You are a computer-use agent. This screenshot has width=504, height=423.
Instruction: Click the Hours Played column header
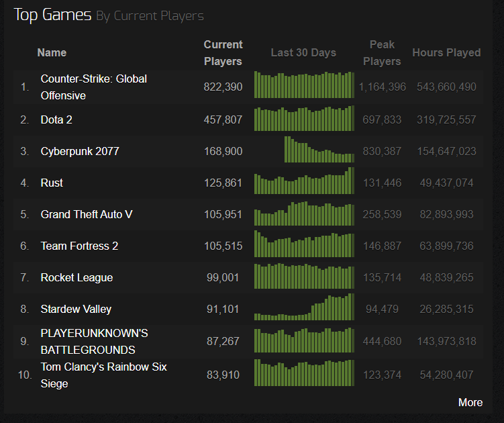446,52
